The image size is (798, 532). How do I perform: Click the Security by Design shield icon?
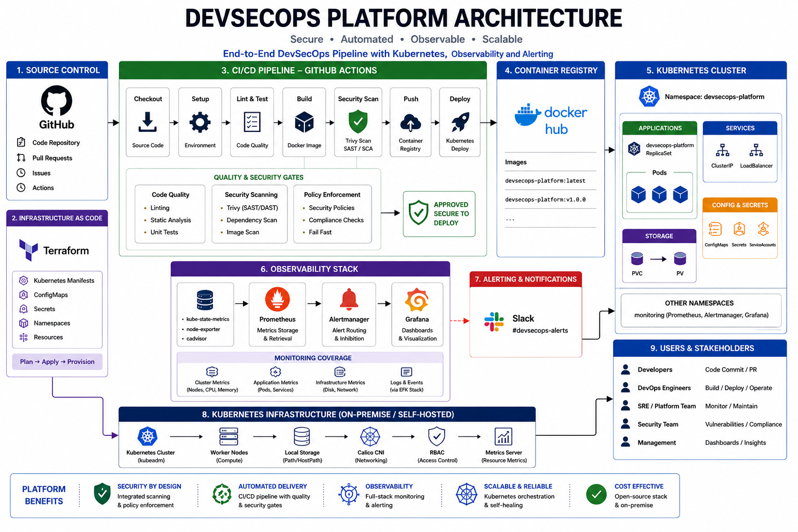click(x=102, y=494)
